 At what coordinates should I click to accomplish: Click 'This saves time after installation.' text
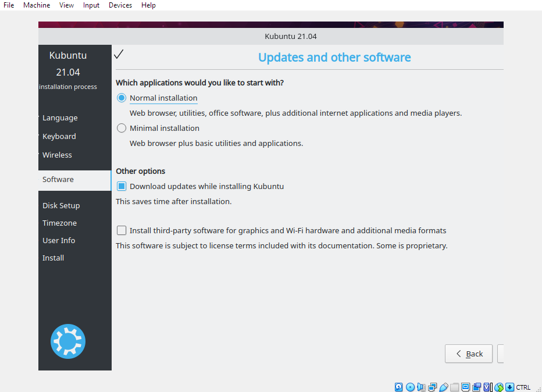click(173, 202)
